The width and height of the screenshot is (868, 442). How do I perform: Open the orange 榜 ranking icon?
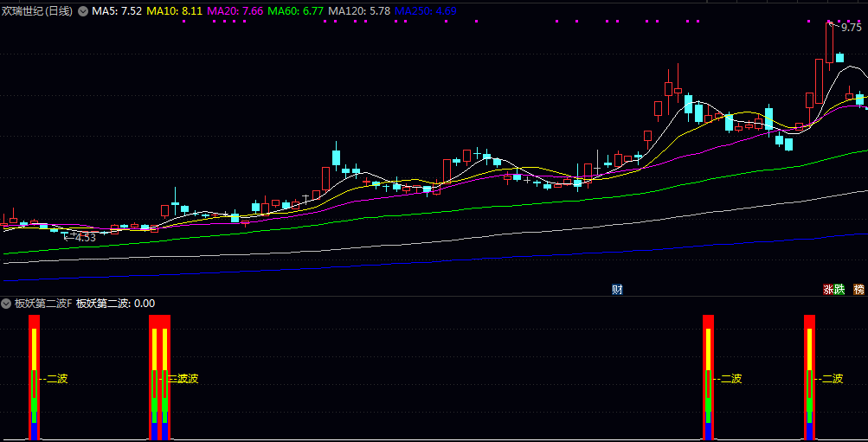point(858,289)
